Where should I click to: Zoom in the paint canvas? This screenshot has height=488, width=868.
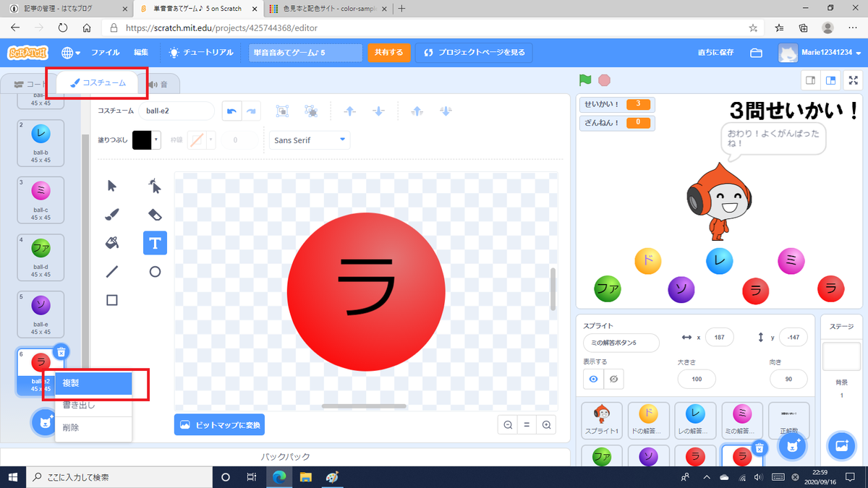point(547,425)
